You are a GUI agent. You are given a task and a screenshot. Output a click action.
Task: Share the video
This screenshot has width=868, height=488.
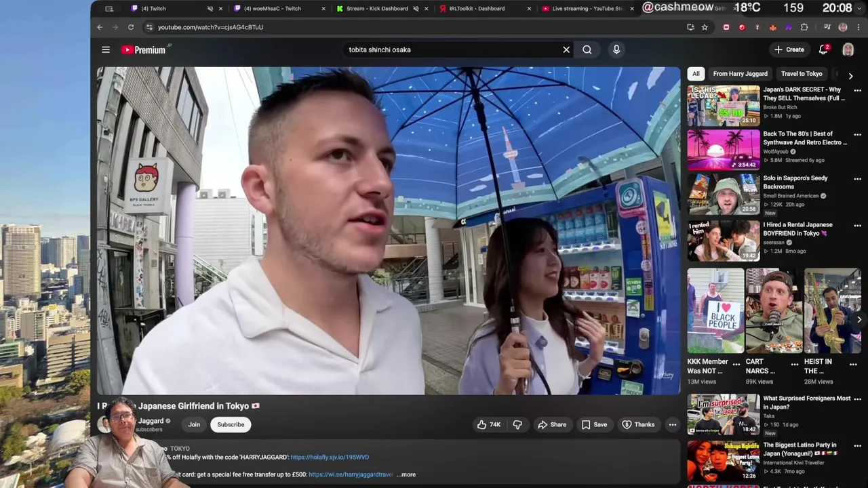pyautogui.click(x=552, y=424)
